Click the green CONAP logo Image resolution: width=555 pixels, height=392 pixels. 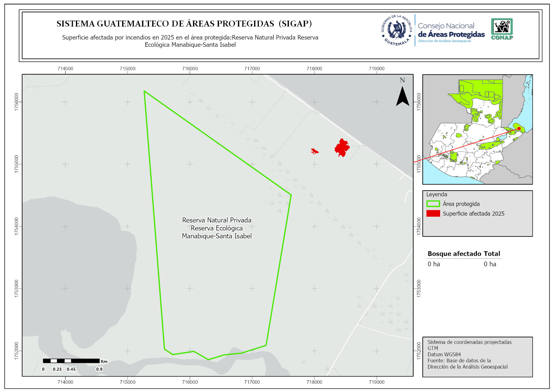click(502, 29)
